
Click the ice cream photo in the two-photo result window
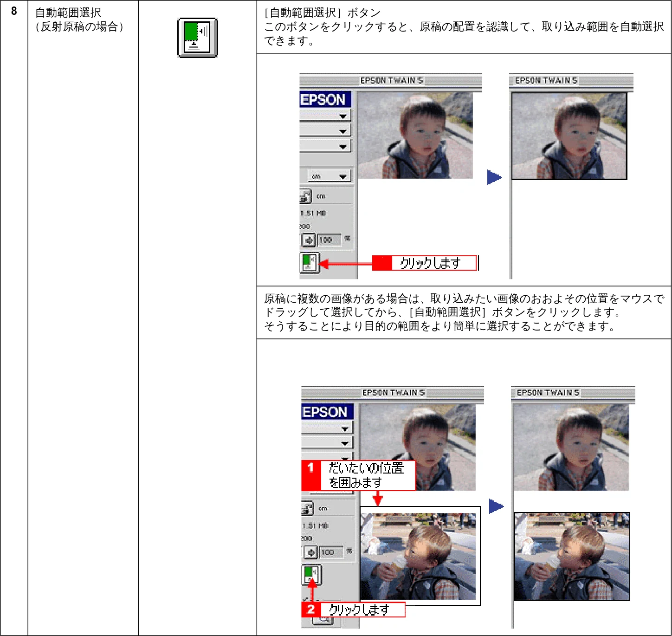572,556
